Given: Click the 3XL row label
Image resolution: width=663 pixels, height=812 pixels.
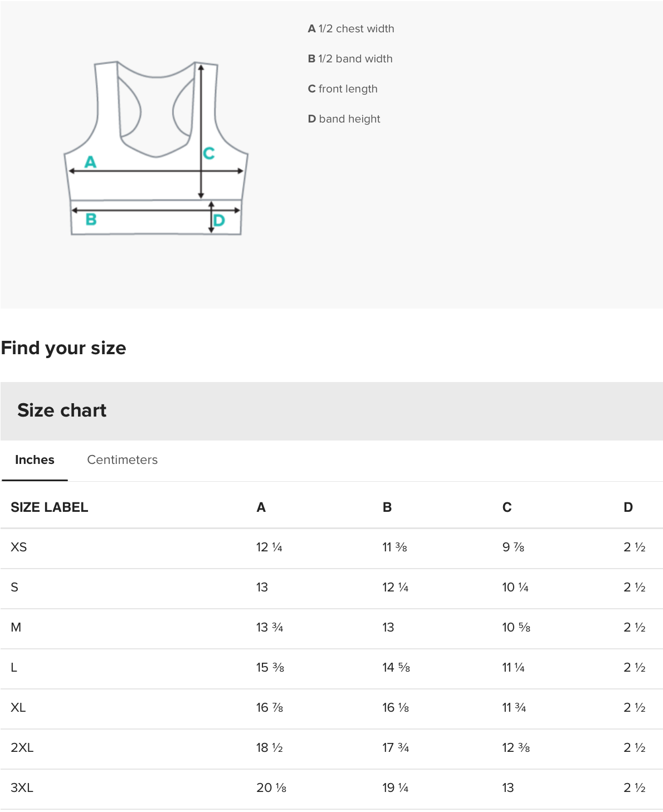Looking at the screenshot, I should pos(22,788).
